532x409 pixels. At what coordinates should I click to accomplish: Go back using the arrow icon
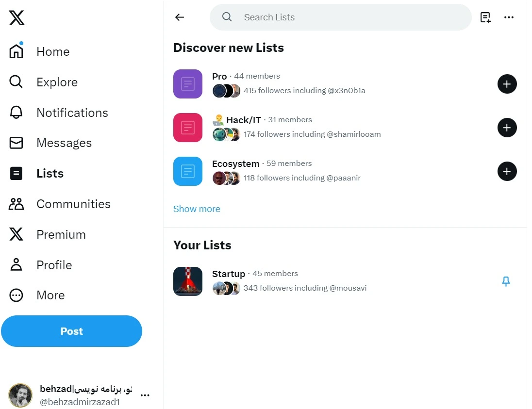(x=180, y=17)
